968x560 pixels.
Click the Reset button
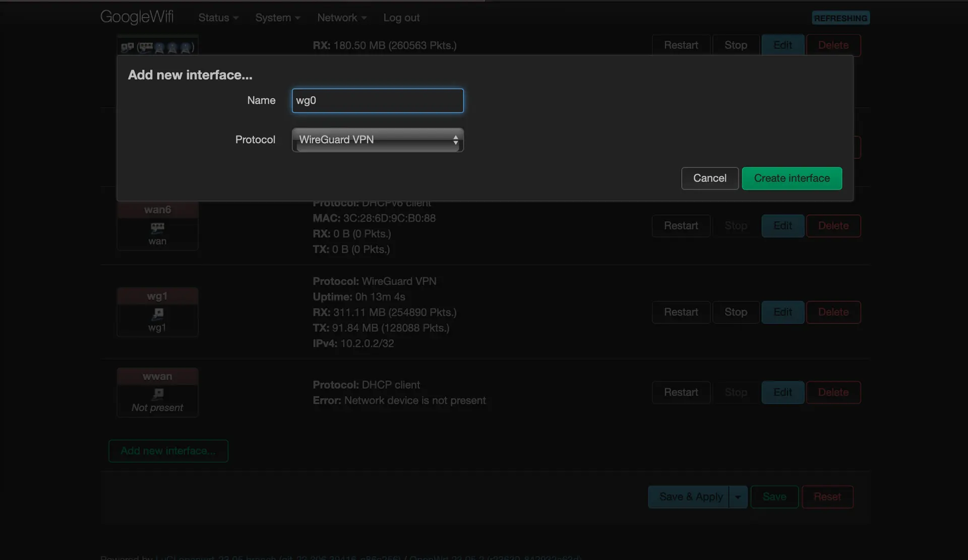[827, 497]
